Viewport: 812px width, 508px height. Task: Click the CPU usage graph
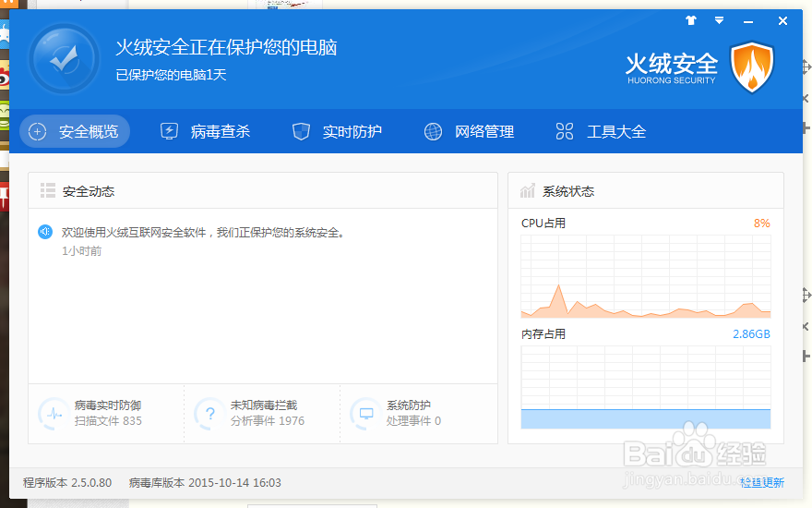pos(646,276)
